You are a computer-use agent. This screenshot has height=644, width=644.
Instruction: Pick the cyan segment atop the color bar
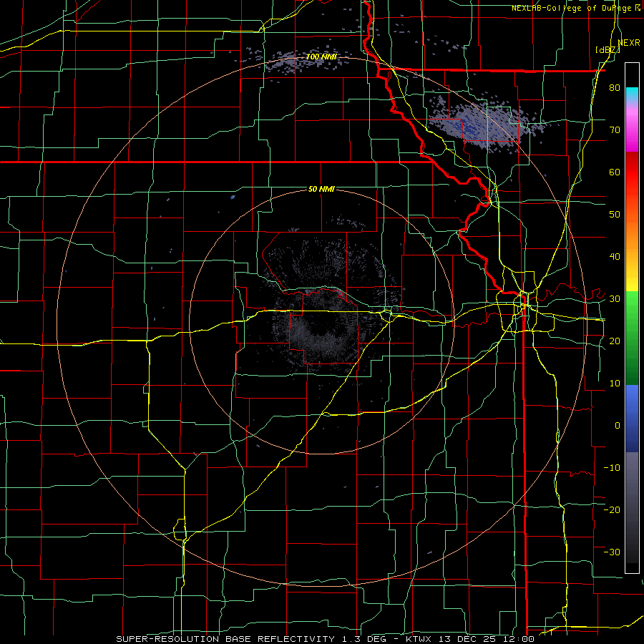pos(632,94)
